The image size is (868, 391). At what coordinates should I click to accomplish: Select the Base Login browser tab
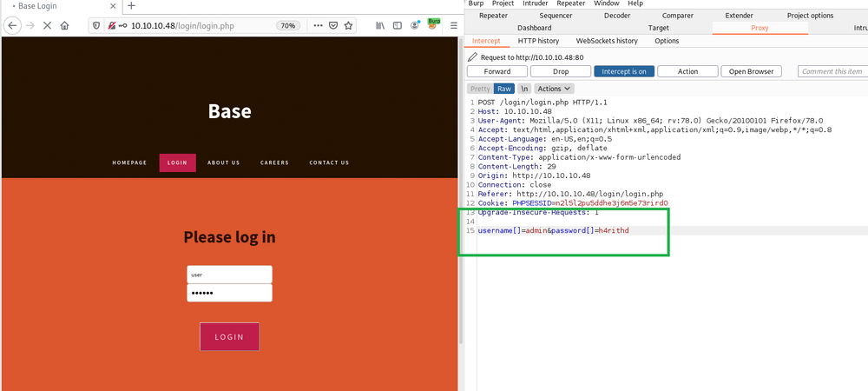pos(61,6)
